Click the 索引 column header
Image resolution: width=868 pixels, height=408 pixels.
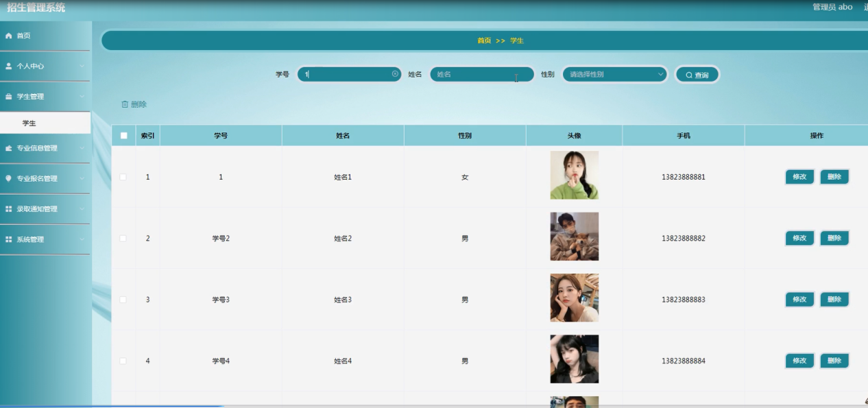[147, 136]
